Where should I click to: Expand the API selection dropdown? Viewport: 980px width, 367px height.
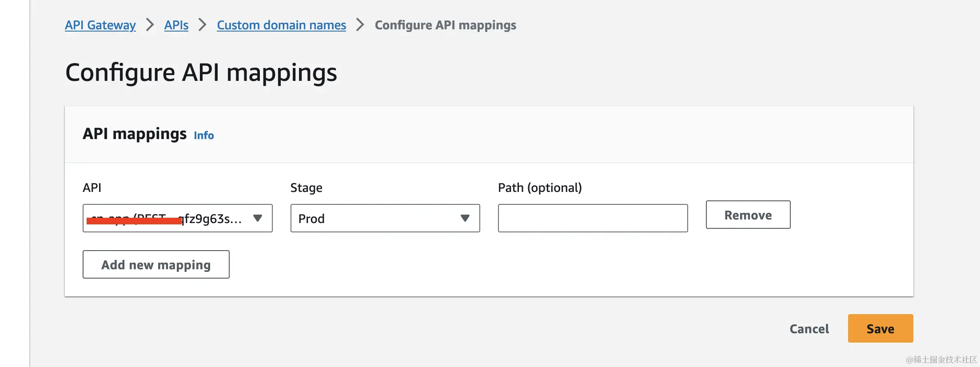[177, 218]
